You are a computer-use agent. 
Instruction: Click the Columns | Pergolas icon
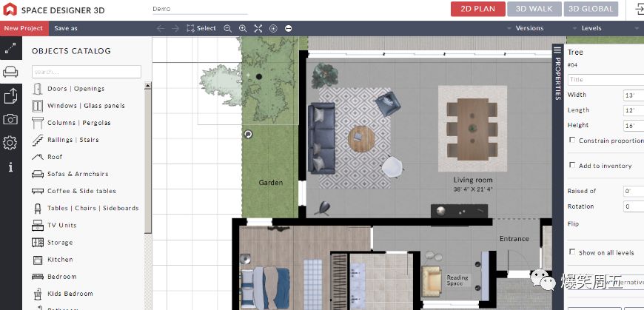(x=38, y=123)
